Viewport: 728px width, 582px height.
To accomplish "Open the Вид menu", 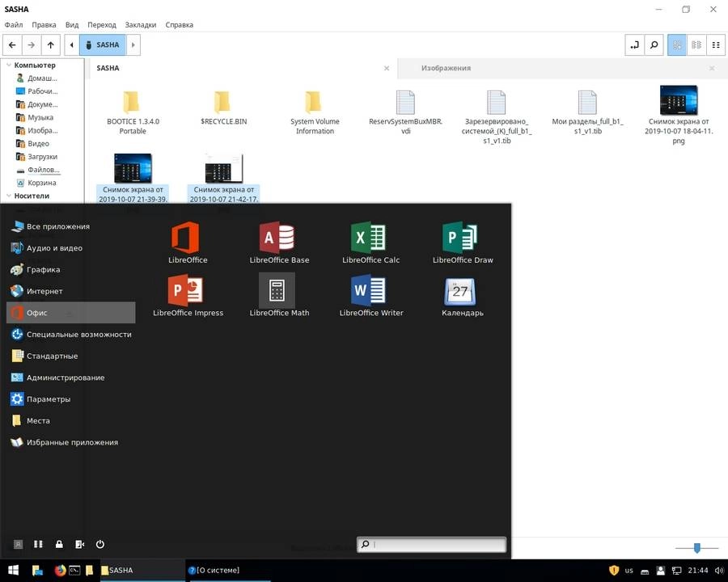I will pos(72,24).
